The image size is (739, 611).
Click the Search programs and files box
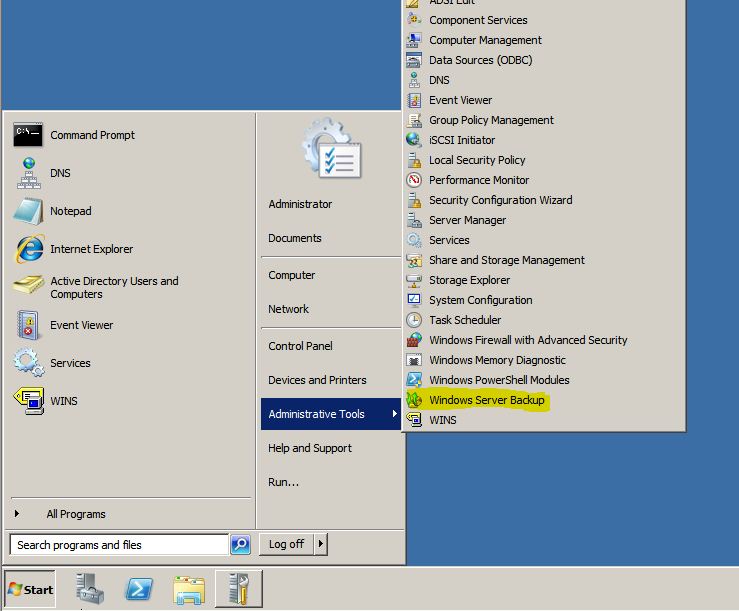point(119,545)
